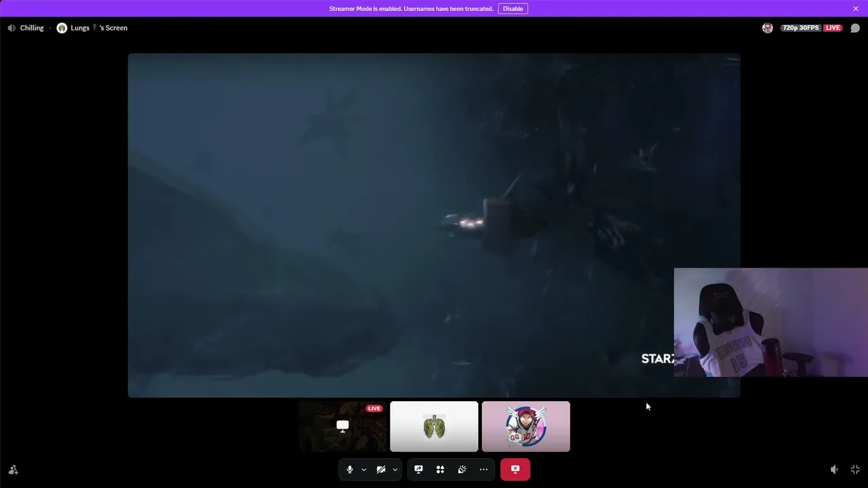Invite friends to the call
The height and width of the screenshot is (488, 868).
(13, 470)
